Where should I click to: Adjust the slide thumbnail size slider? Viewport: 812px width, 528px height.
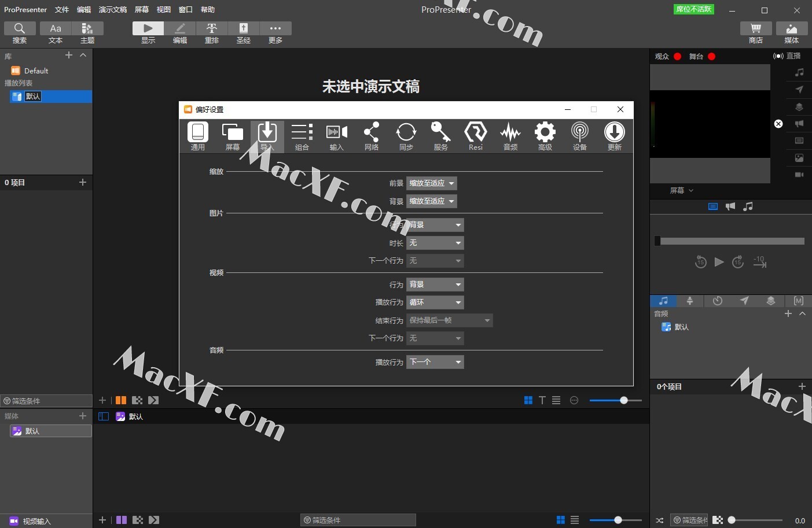(616, 400)
